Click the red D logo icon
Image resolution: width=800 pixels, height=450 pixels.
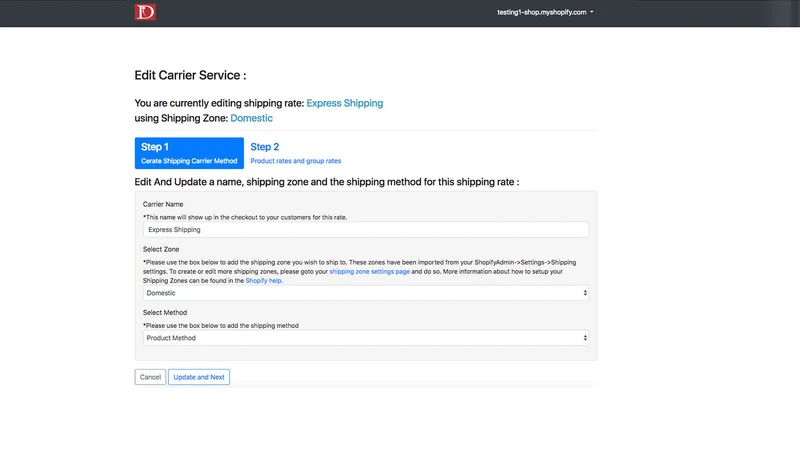[145, 12]
